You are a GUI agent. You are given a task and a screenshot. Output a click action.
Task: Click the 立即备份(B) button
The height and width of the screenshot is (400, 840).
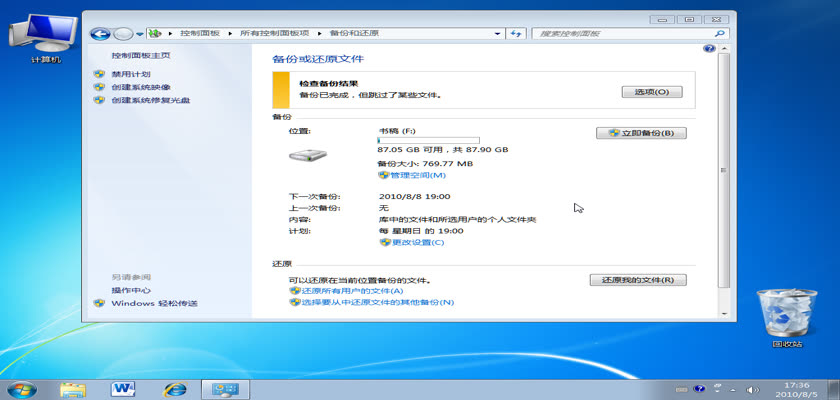point(641,133)
